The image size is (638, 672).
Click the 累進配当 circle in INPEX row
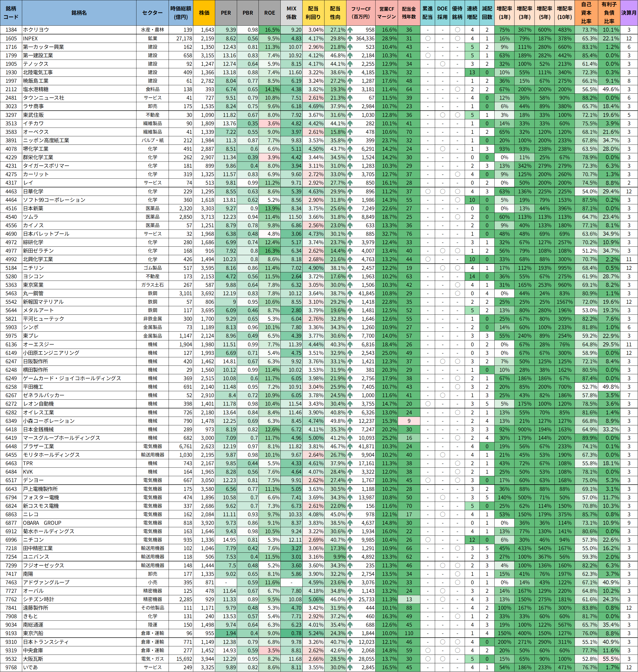pyautogui.click(x=428, y=38)
